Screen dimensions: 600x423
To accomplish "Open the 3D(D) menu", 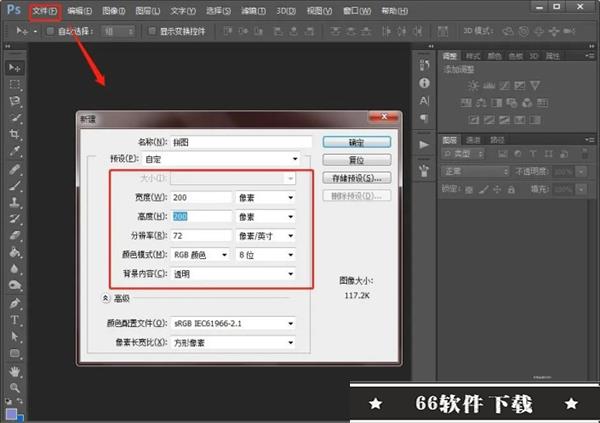I will point(286,11).
